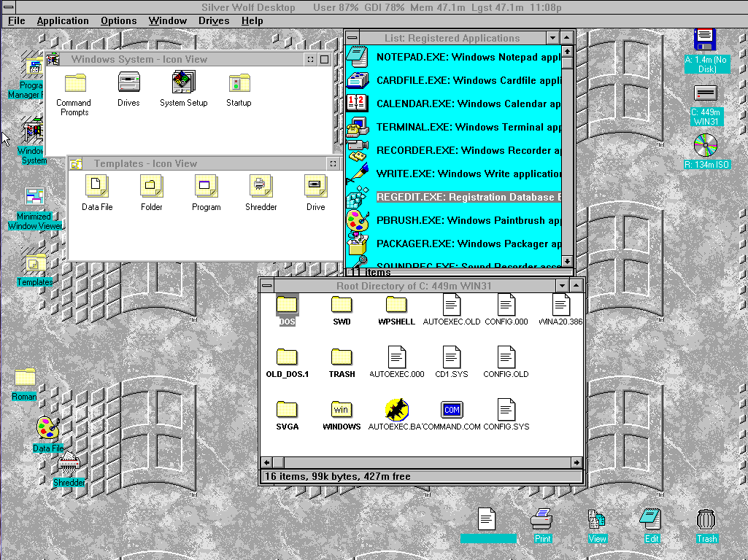Open the WINDOWS folder in Root Directory
This screenshot has height=560, width=748.
341,410
